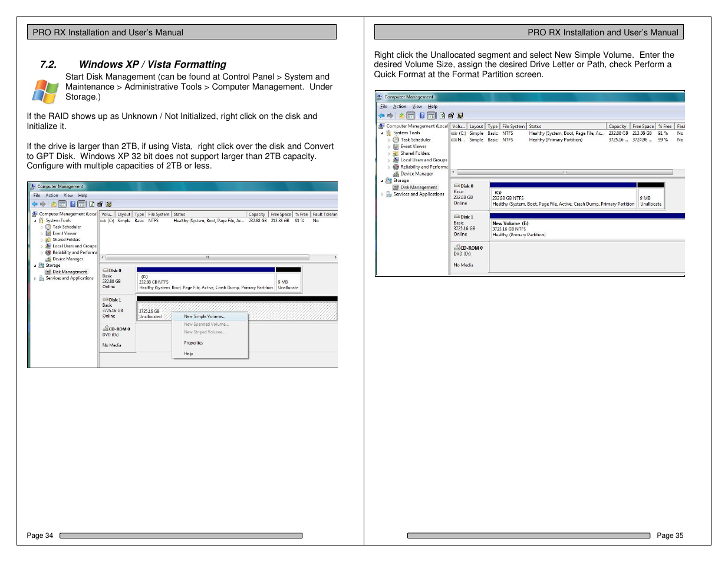Click the Forward arrow in page 34 screenshot toolbar

tap(42, 204)
